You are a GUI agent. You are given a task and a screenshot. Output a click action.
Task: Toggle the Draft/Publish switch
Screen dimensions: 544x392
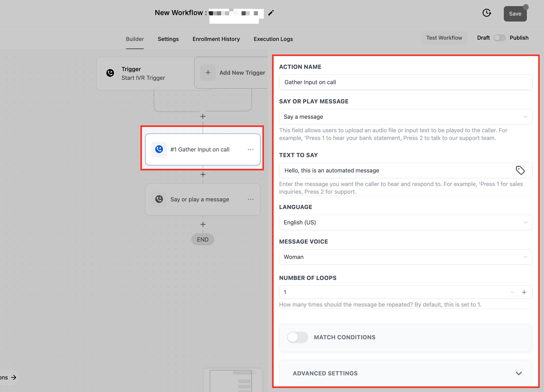coord(499,38)
